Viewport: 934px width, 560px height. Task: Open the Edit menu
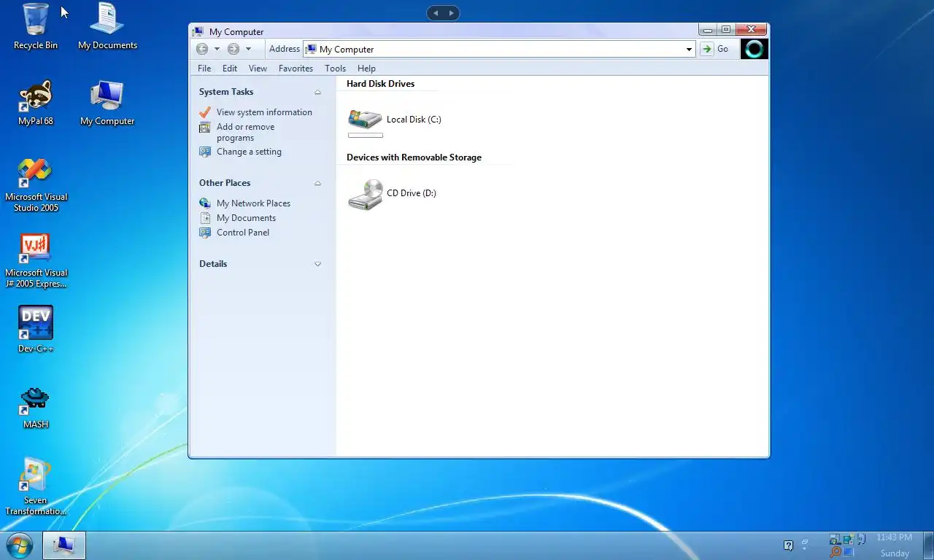[x=230, y=68]
